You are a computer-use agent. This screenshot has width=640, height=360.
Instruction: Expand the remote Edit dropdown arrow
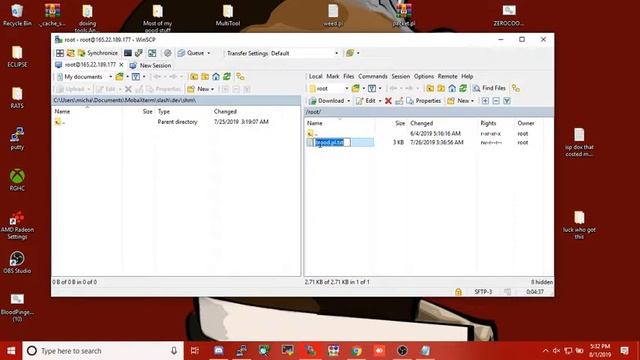(380, 101)
